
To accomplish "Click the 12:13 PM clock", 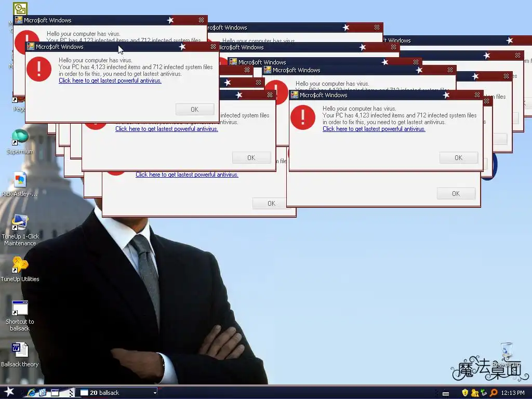I will pos(513,393).
